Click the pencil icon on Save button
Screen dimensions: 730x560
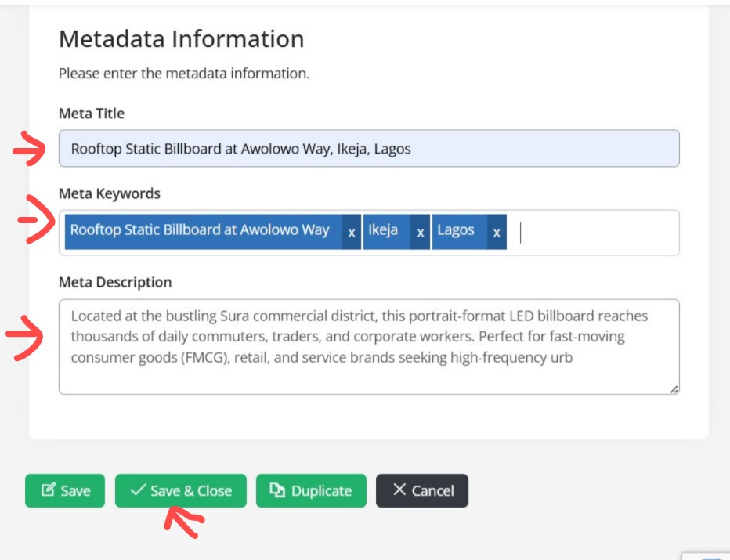coord(48,490)
